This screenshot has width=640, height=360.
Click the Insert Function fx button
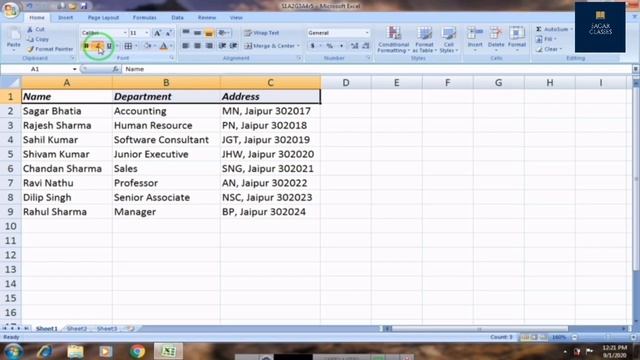(116, 69)
